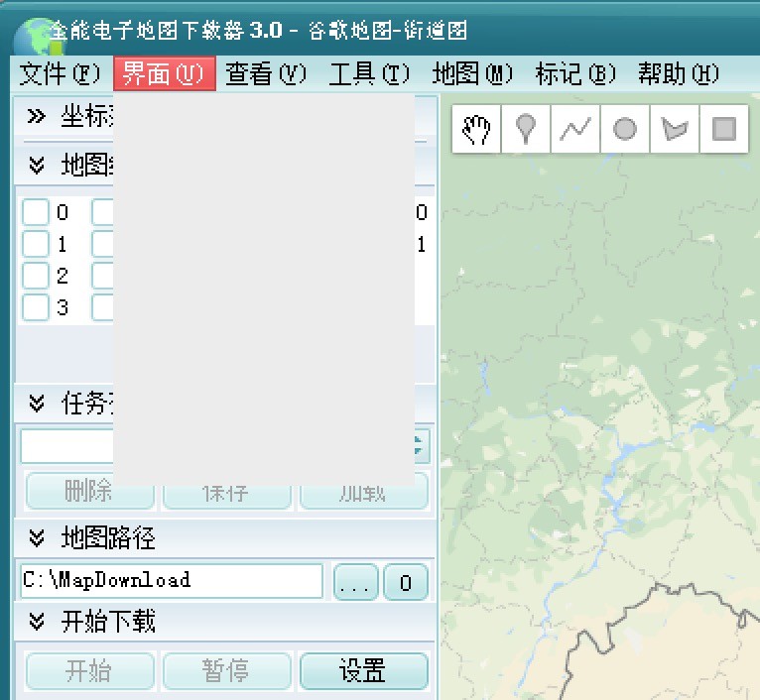Open the 查看(V) menu
760x700 pixels.
click(x=266, y=73)
